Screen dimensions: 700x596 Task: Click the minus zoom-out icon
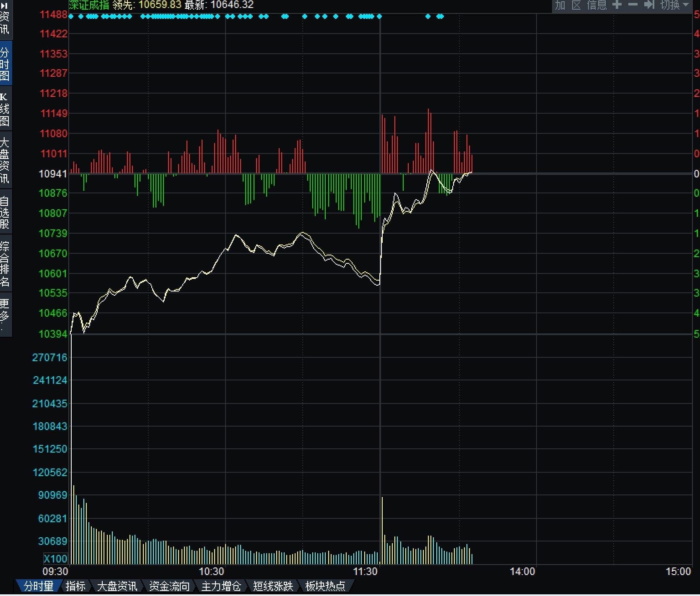click(633, 5)
